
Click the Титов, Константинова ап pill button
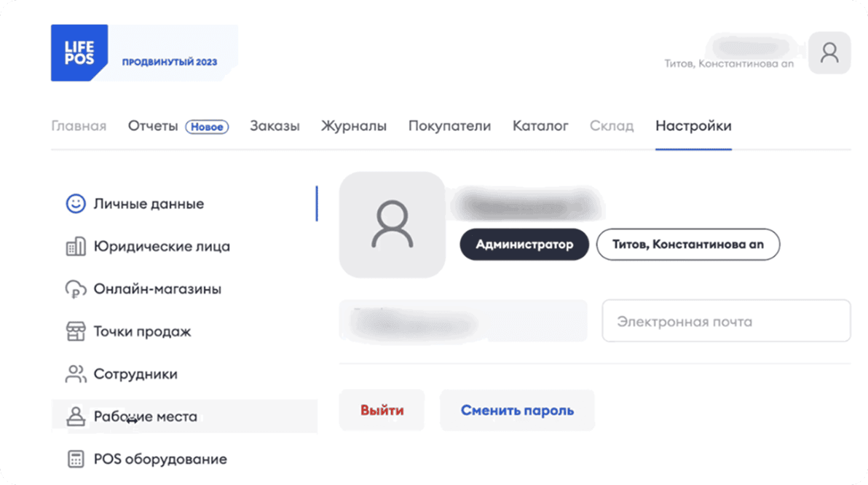click(688, 244)
